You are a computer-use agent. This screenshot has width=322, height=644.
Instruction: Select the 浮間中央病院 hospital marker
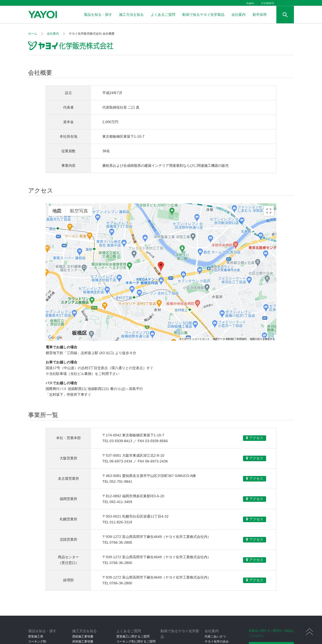pyautogui.click(x=235, y=245)
